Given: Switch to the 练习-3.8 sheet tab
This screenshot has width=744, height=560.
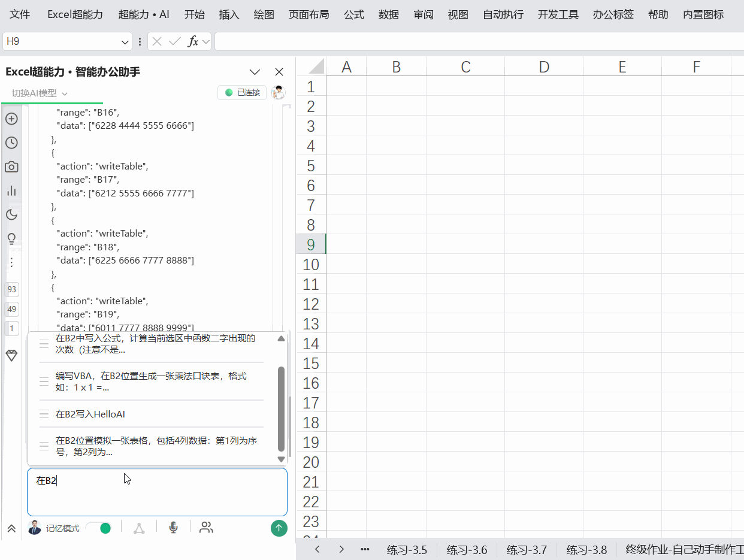Looking at the screenshot, I should [x=586, y=550].
